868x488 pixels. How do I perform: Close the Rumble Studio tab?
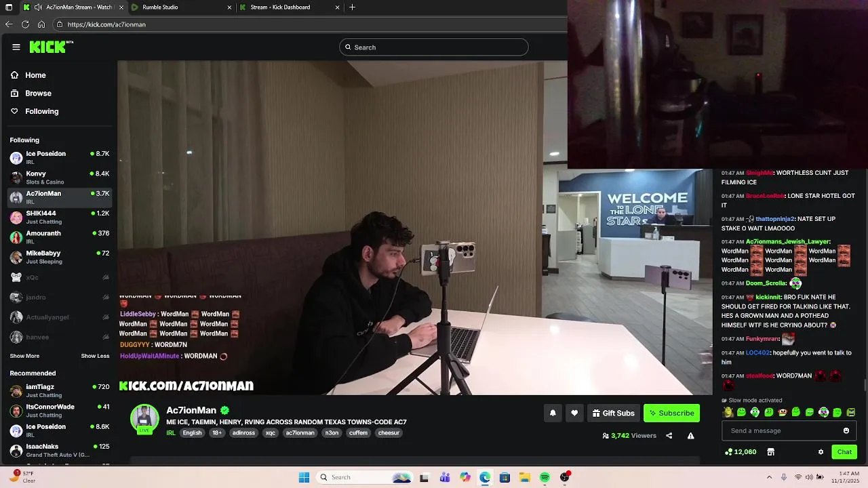point(229,7)
